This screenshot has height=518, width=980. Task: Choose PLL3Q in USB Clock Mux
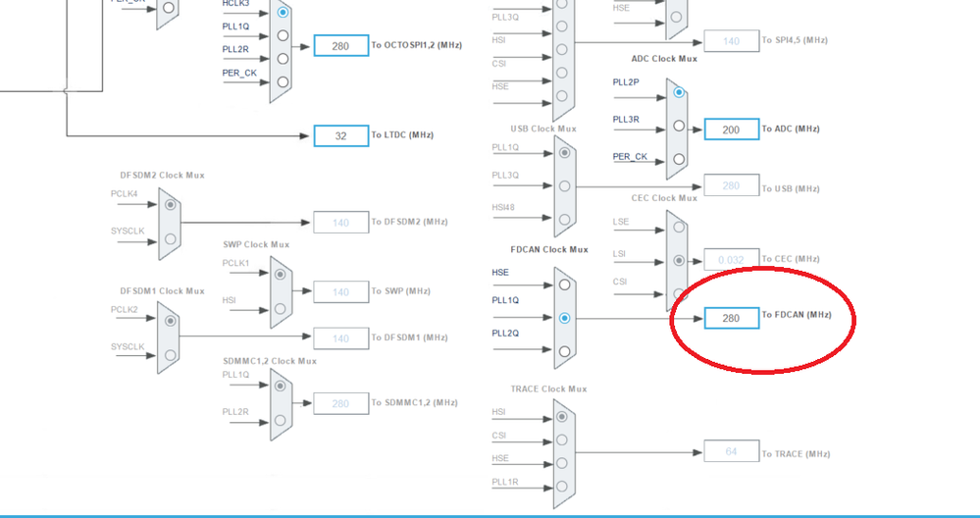click(x=565, y=186)
